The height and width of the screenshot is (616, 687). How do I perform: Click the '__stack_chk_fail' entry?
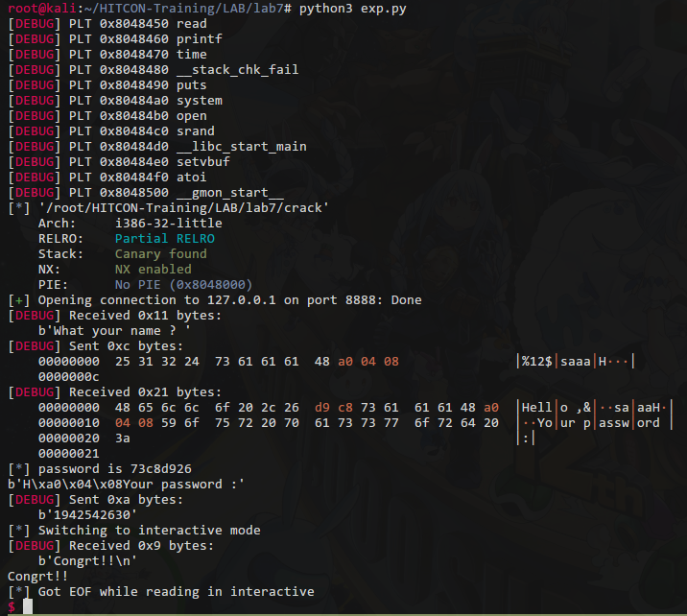click(237, 70)
